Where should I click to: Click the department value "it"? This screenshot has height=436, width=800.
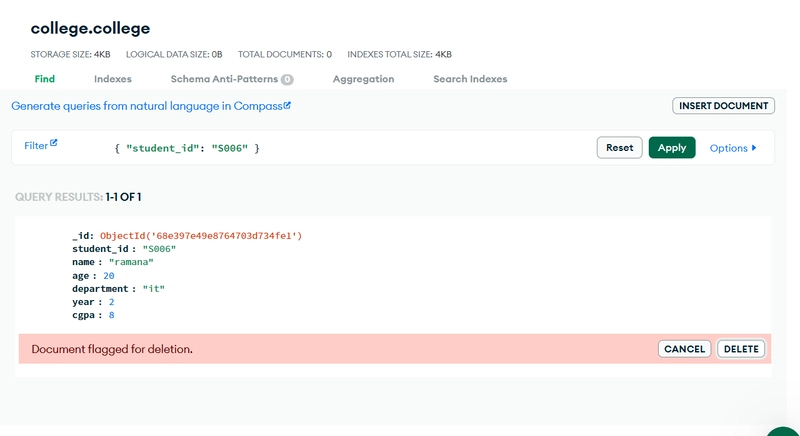click(x=153, y=288)
